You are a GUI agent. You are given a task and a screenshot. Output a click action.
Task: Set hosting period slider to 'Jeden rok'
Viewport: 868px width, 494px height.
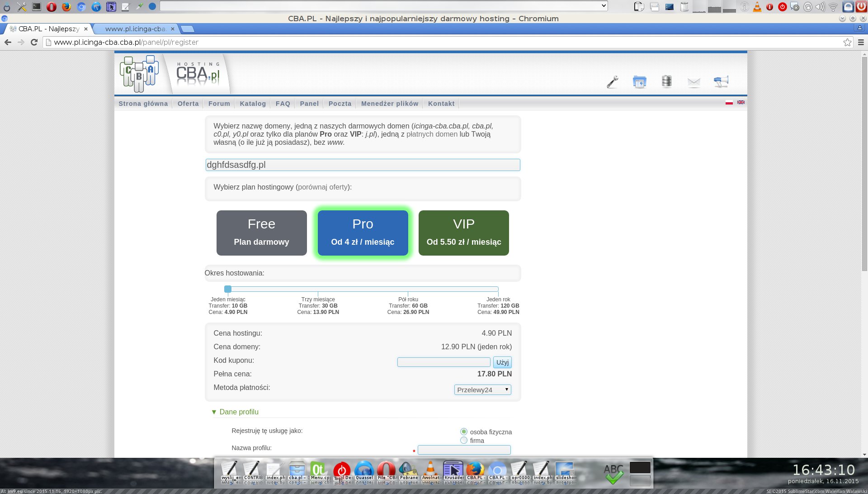tap(498, 289)
